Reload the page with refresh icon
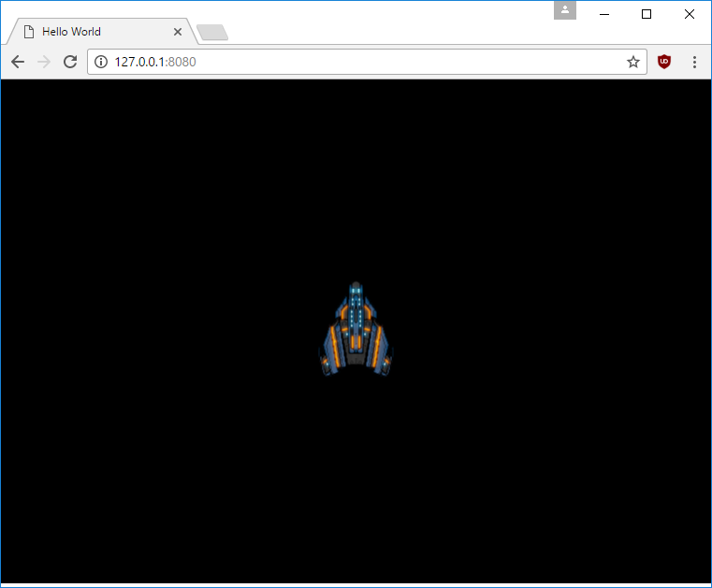This screenshot has height=588, width=712. coord(70,62)
